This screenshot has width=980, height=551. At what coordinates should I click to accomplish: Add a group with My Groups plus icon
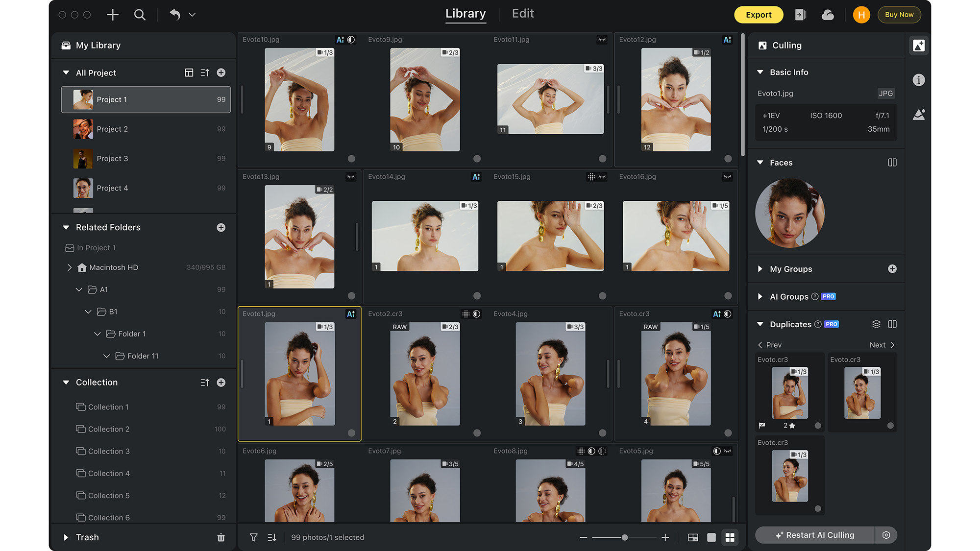pyautogui.click(x=892, y=269)
